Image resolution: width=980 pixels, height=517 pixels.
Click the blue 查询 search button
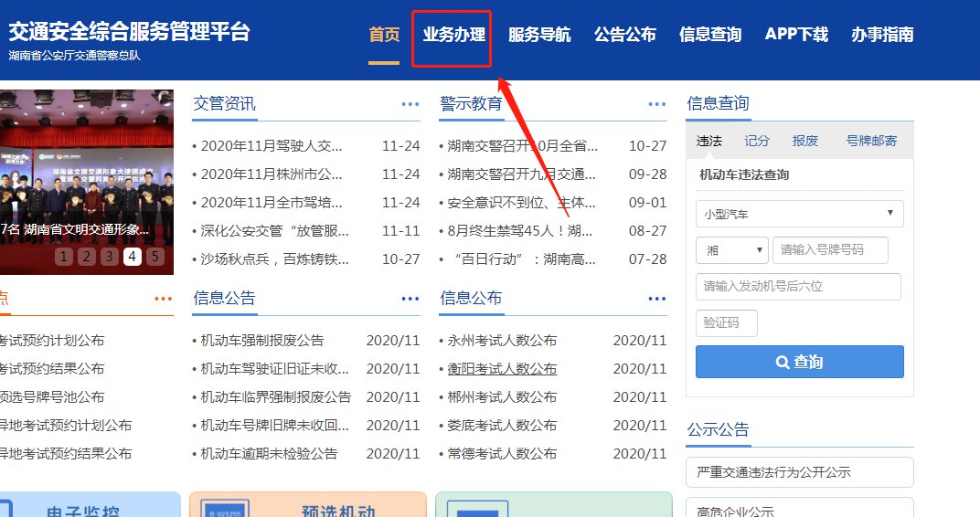799,362
